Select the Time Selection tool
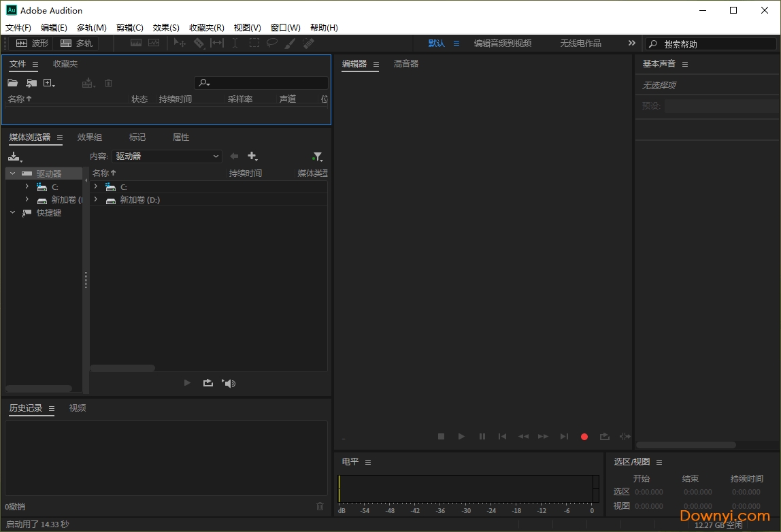Viewport: 781px width, 532px height. tap(234, 42)
